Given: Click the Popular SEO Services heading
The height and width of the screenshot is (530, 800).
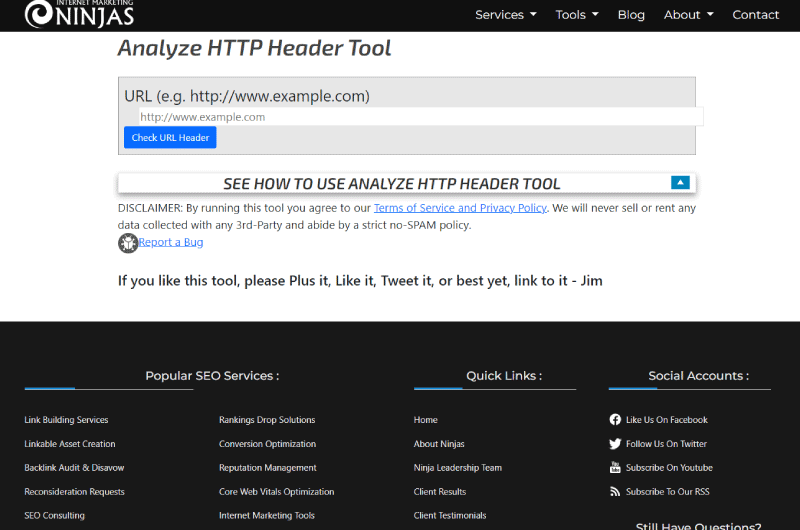Looking at the screenshot, I should 212,375.
